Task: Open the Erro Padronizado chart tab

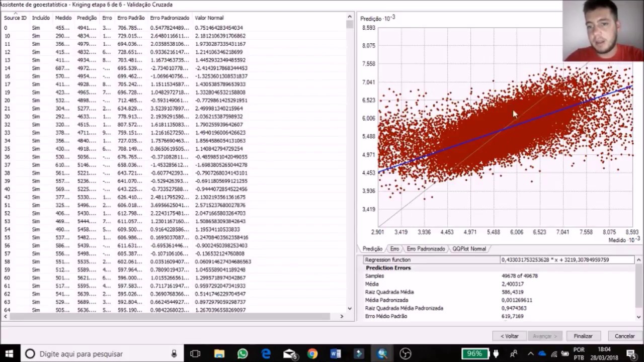Action: pyautogui.click(x=426, y=249)
